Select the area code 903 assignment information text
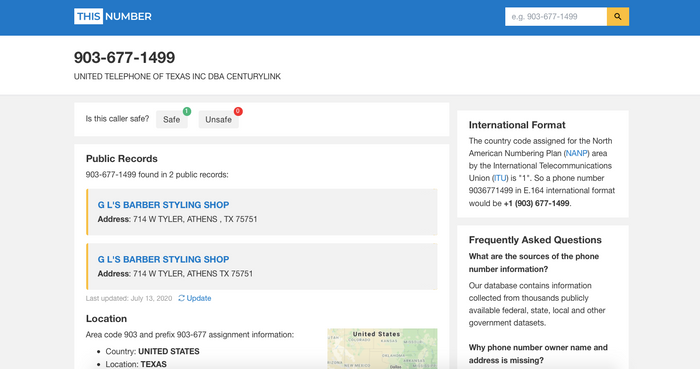Screen dimensions: 700x369 click(x=190, y=335)
